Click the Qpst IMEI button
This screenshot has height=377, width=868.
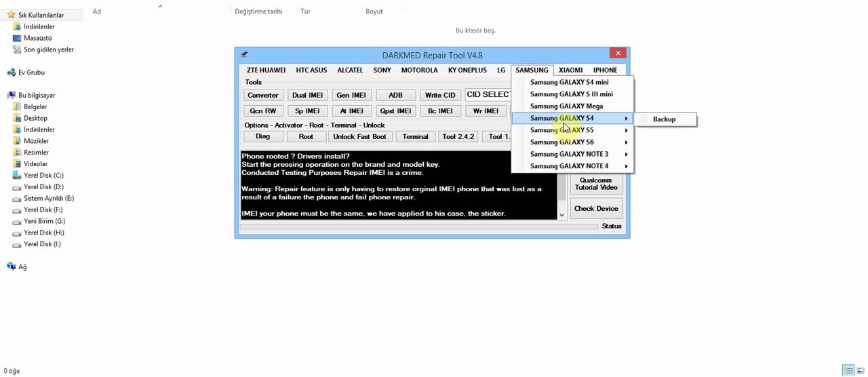tap(395, 111)
